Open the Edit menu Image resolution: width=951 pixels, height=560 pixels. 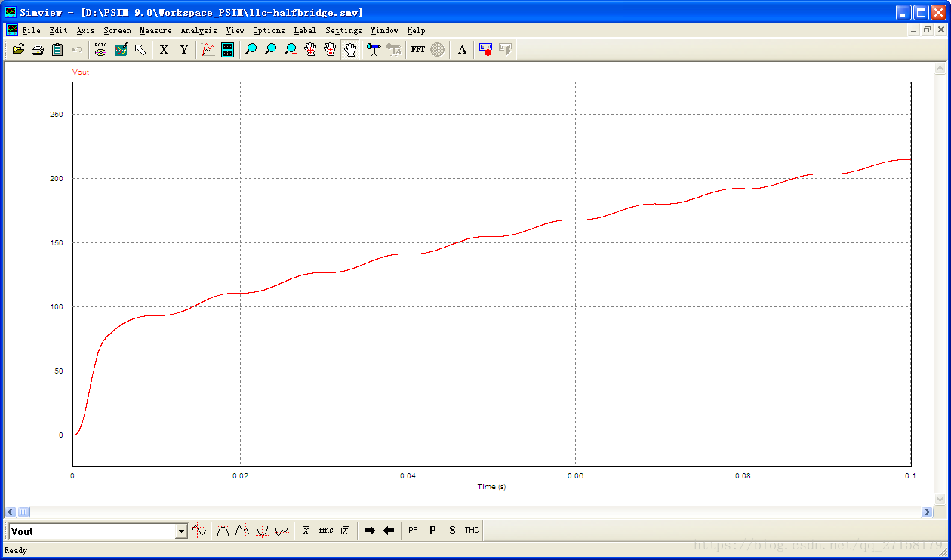[58, 31]
